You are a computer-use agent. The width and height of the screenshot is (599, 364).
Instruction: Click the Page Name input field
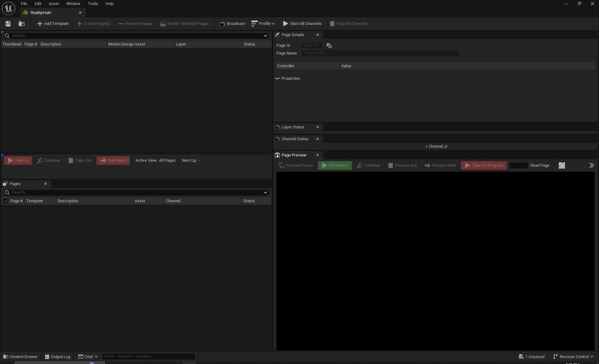[x=380, y=53]
